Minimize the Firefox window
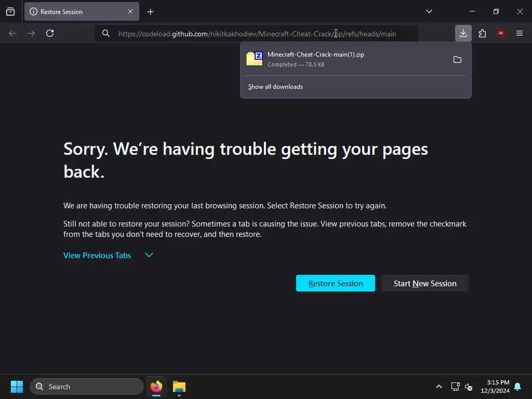The height and width of the screenshot is (399, 532). pyautogui.click(x=472, y=11)
